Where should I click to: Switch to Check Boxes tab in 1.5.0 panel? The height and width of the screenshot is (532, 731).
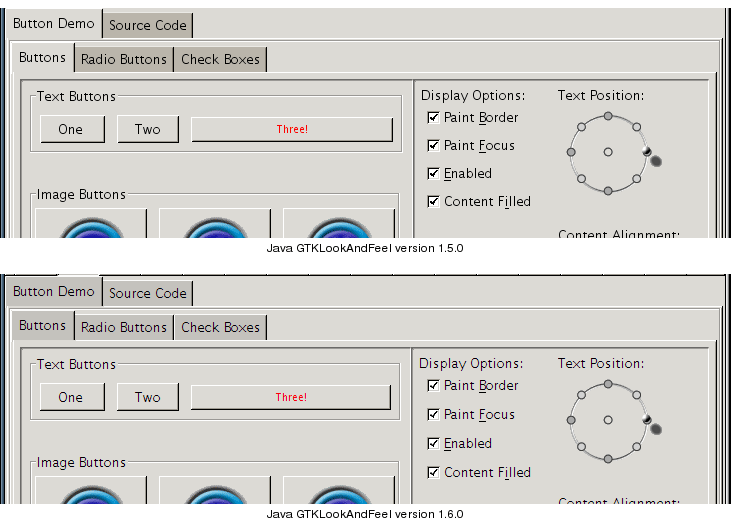(220, 59)
